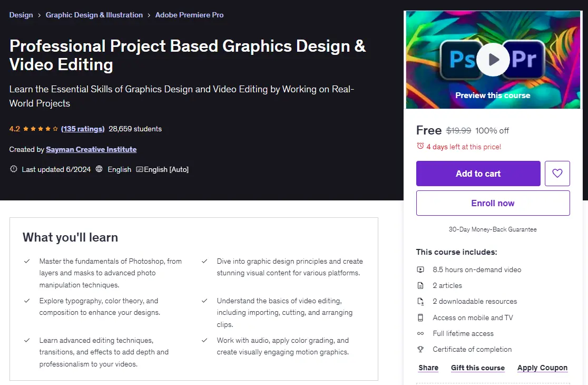588x385 pixels.
Task: Click 2 downloadable resources text
Action: pyautogui.click(x=475, y=301)
